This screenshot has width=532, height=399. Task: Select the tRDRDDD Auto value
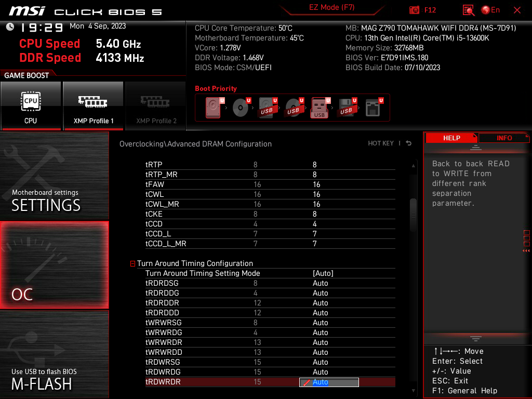point(320,313)
